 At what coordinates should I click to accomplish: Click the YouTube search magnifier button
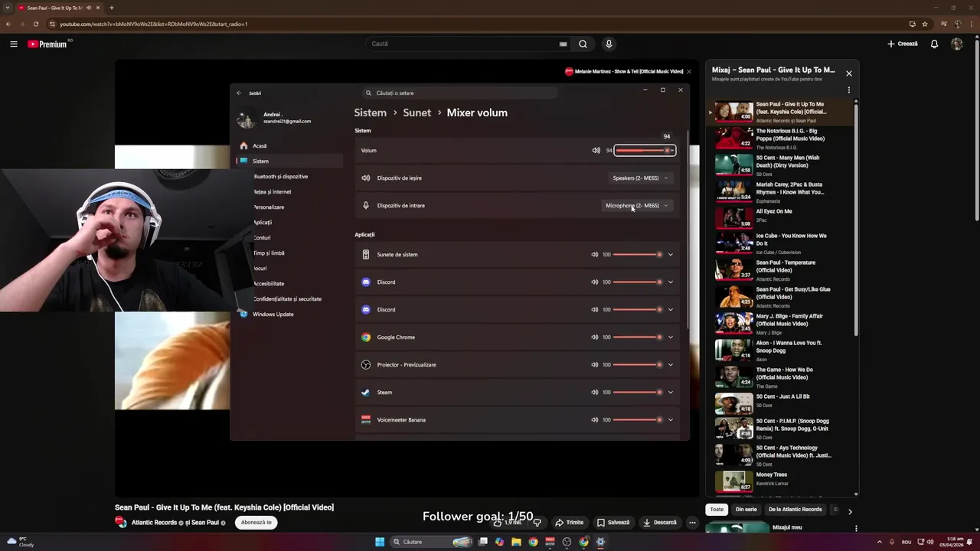click(x=583, y=44)
